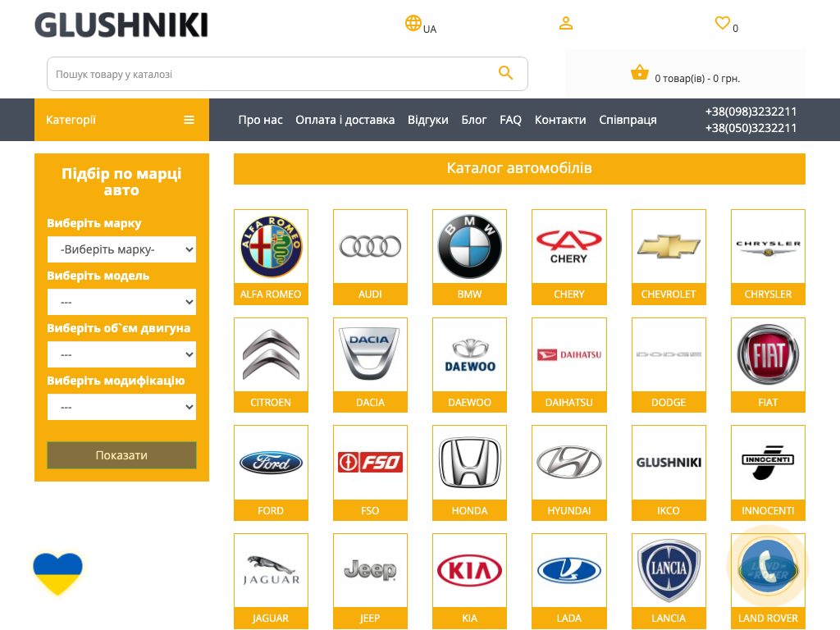The image size is (840, 630).
Task: Click the DODGE brand label
Action: [669, 402]
